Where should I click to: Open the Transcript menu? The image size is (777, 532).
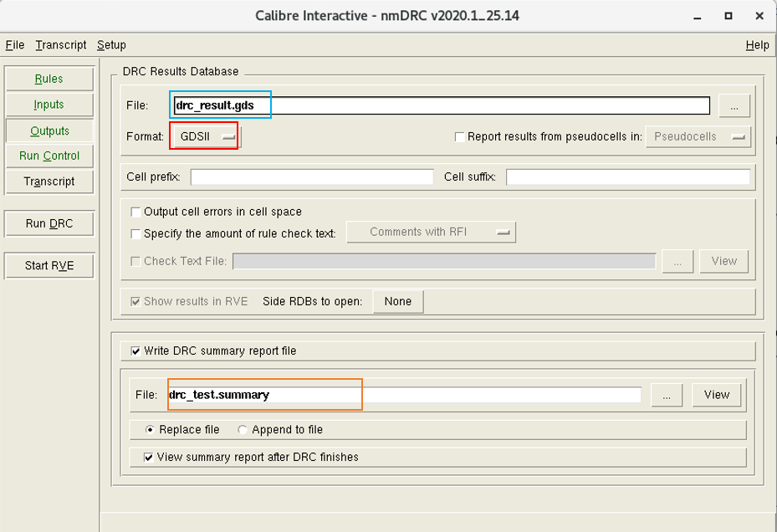pyautogui.click(x=61, y=45)
